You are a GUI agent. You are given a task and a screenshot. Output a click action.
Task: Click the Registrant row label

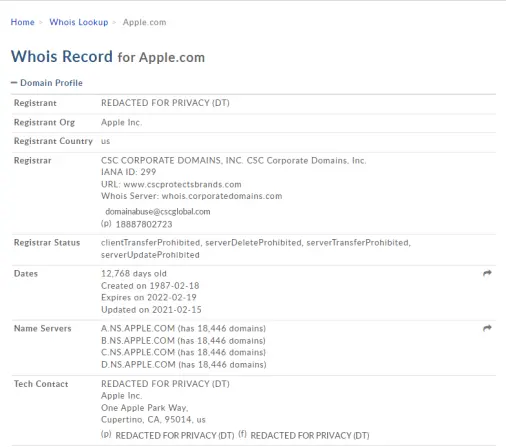tap(35, 103)
